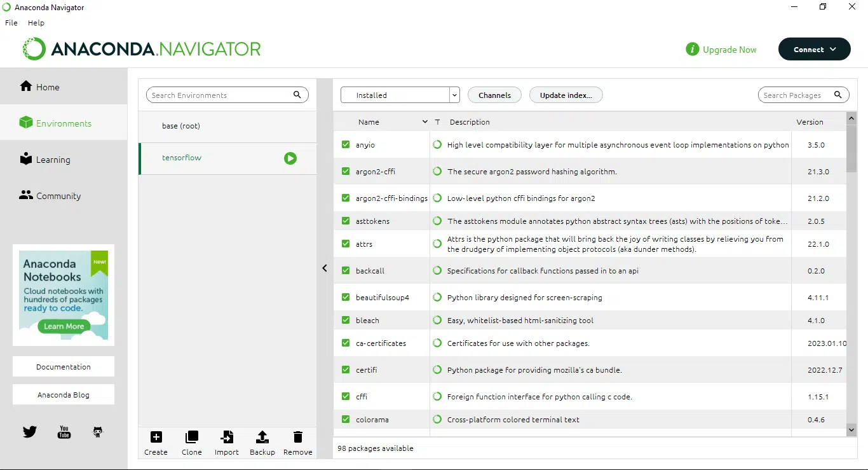Image resolution: width=868 pixels, height=470 pixels.
Task: Click the Upgrade Now link
Action: (729, 50)
